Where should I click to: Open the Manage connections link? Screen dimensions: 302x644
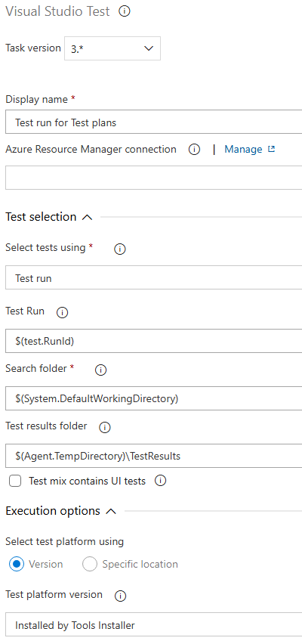pyautogui.click(x=243, y=149)
